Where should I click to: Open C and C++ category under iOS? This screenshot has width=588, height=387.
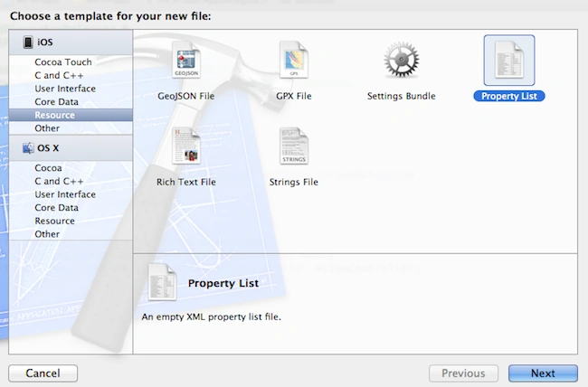[71, 75]
